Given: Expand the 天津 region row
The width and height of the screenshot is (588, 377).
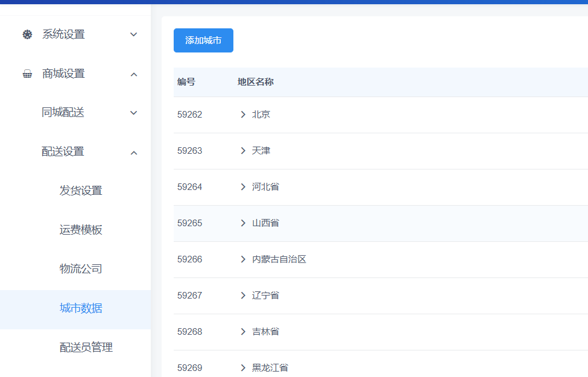Looking at the screenshot, I should (x=243, y=150).
